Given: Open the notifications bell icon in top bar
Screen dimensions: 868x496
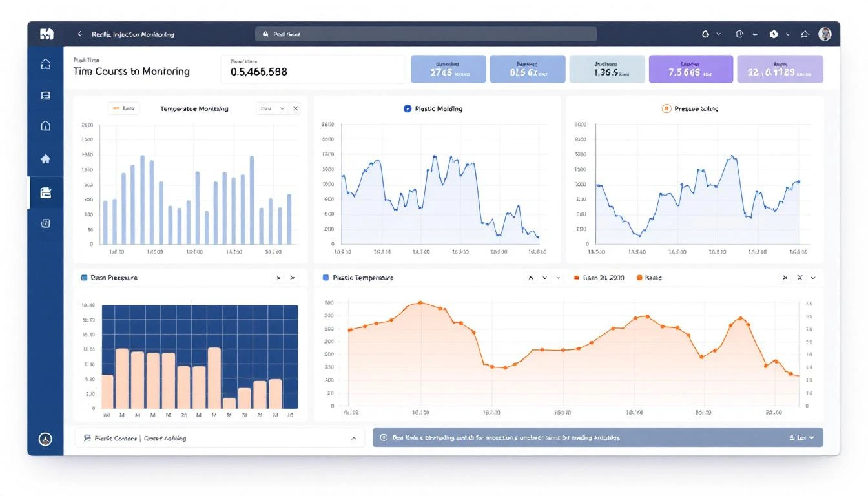Looking at the screenshot, I should 805,34.
